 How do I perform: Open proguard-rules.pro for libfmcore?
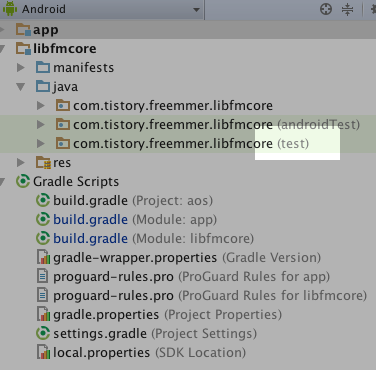coord(201,296)
